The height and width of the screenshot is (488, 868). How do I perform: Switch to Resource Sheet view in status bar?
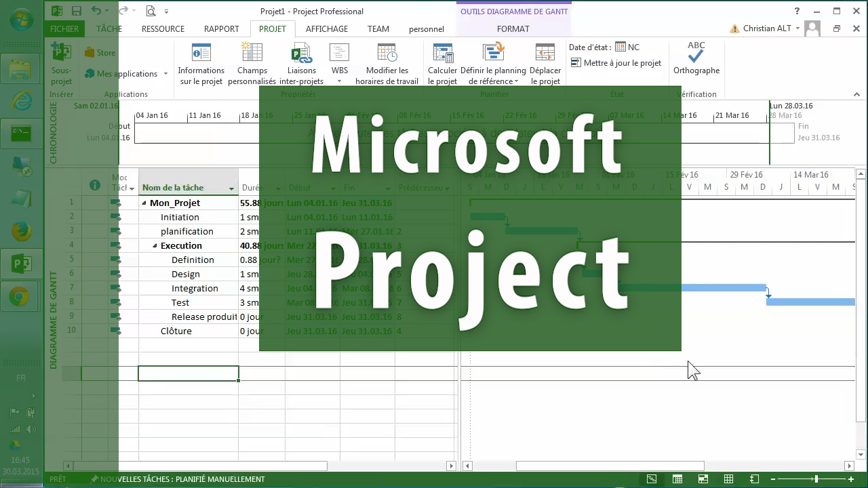pos(729,479)
